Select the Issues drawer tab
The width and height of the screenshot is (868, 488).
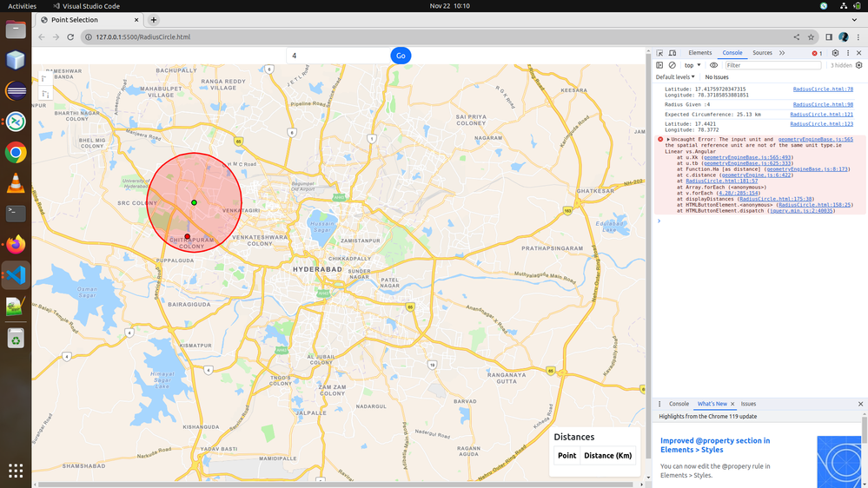tap(748, 404)
